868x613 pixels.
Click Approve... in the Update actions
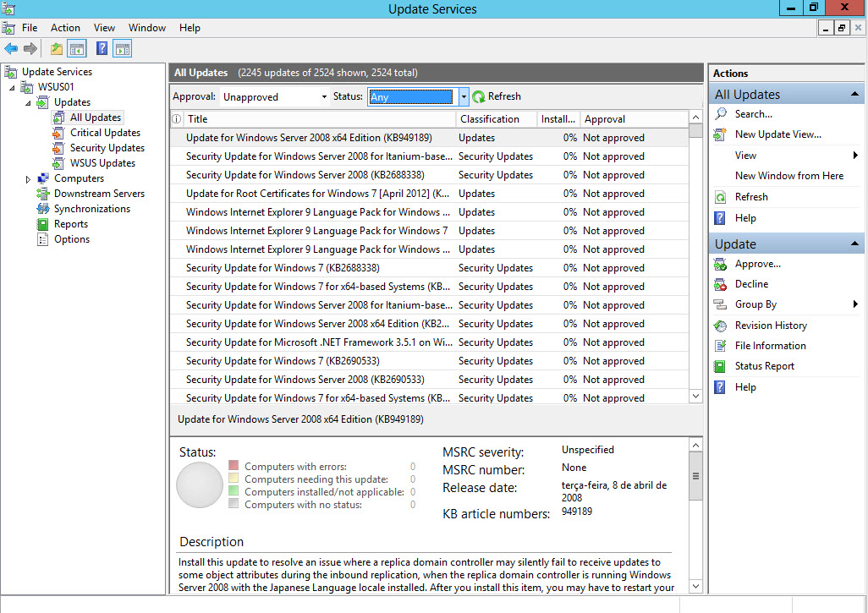click(x=757, y=264)
